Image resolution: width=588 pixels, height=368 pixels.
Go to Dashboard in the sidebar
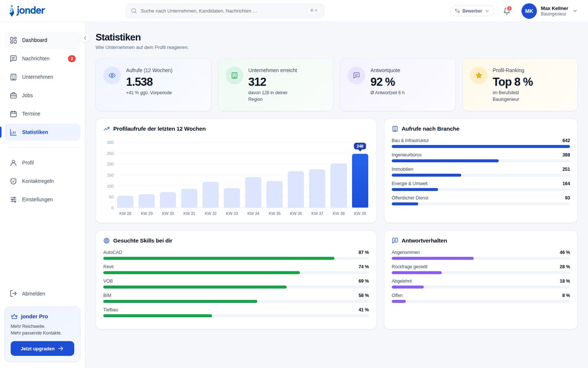tap(42, 40)
